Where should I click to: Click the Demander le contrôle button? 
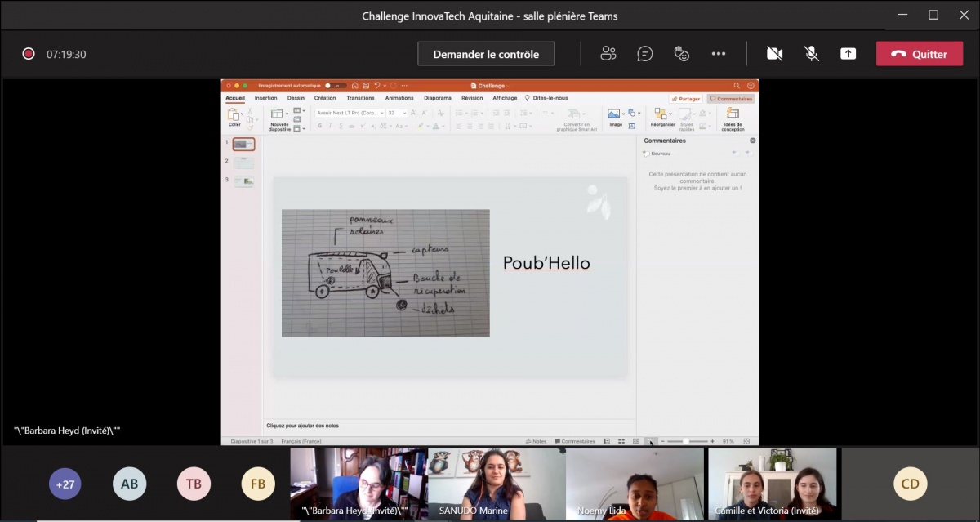point(486,54)
